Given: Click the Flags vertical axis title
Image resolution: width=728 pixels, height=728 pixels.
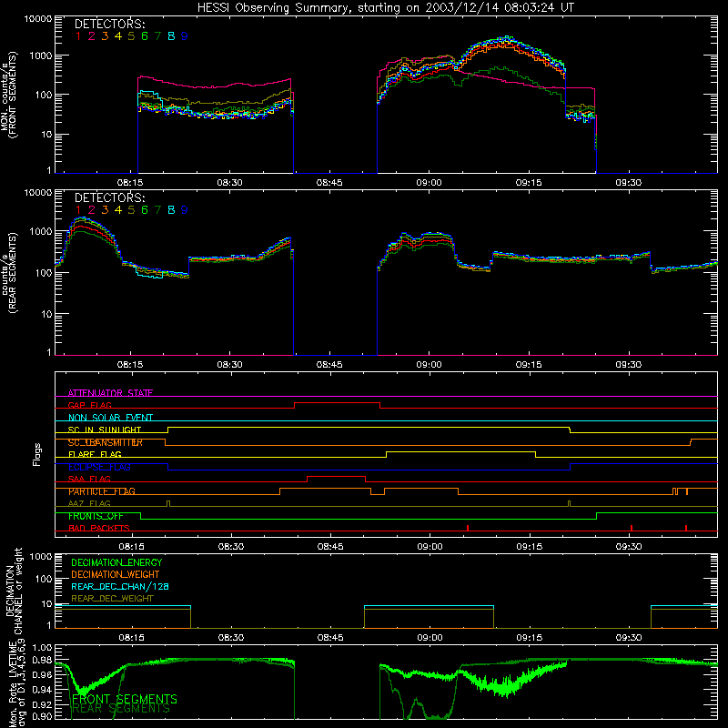Looking at the screenshot, I should [x=37, y=454].
